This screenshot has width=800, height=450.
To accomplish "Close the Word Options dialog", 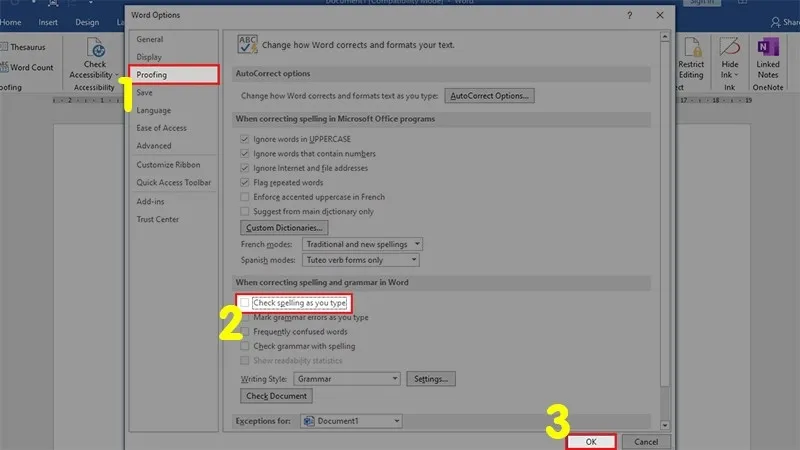I will click(x=659, y=15).
